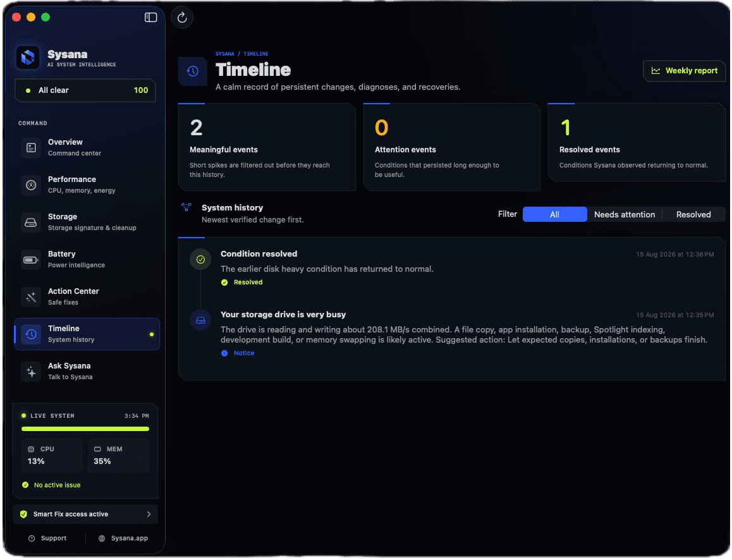The height and width of the screenshot is (560, 732).
Task: Click the Support help icon
Action: point(32,539)
